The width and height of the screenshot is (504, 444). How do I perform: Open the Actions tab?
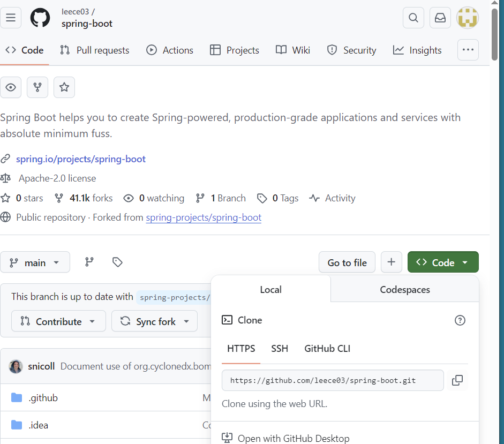170,50
